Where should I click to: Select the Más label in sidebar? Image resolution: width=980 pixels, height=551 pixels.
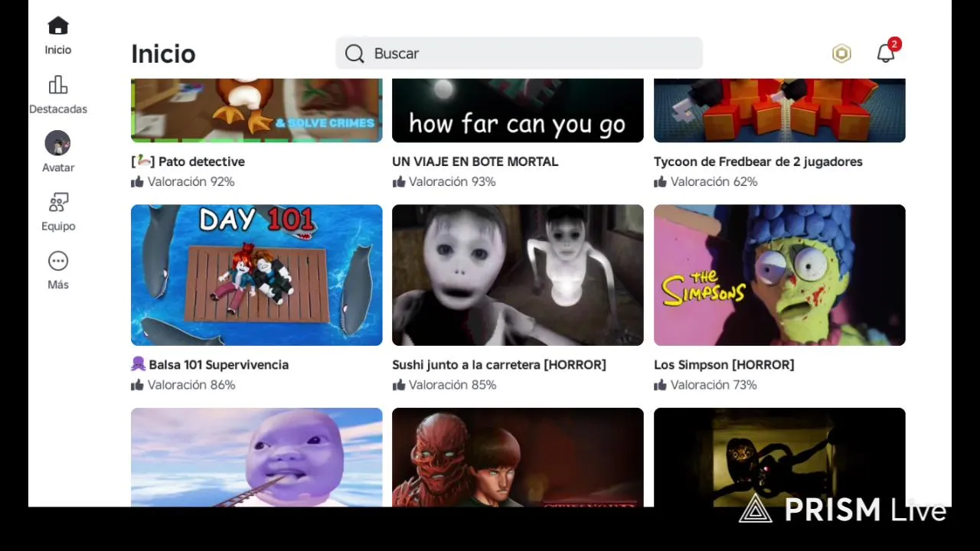[58, 285]
